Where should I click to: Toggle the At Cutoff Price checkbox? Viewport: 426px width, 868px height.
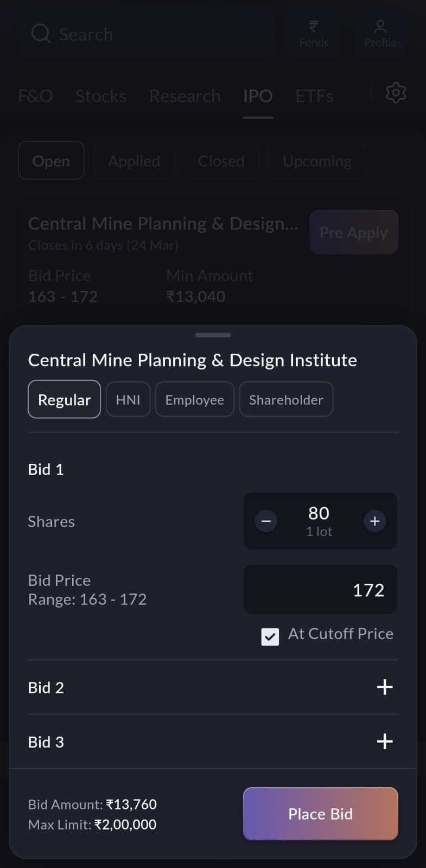click(270, 636)
